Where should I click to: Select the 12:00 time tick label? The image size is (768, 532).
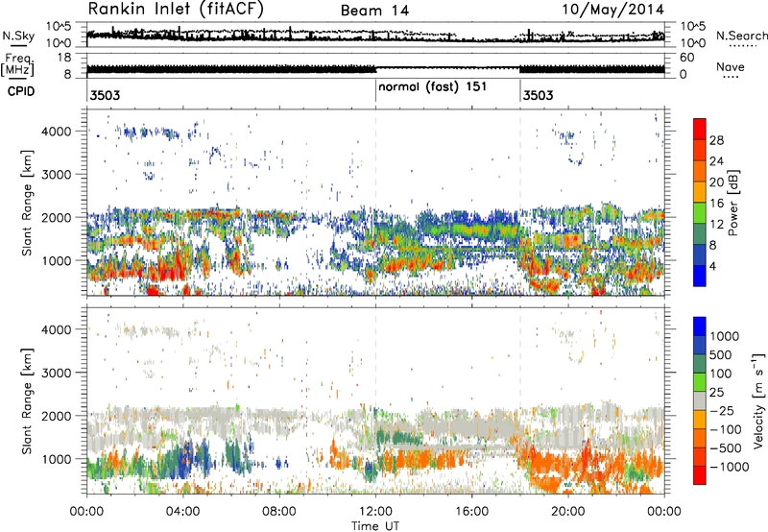coord(375,512)
